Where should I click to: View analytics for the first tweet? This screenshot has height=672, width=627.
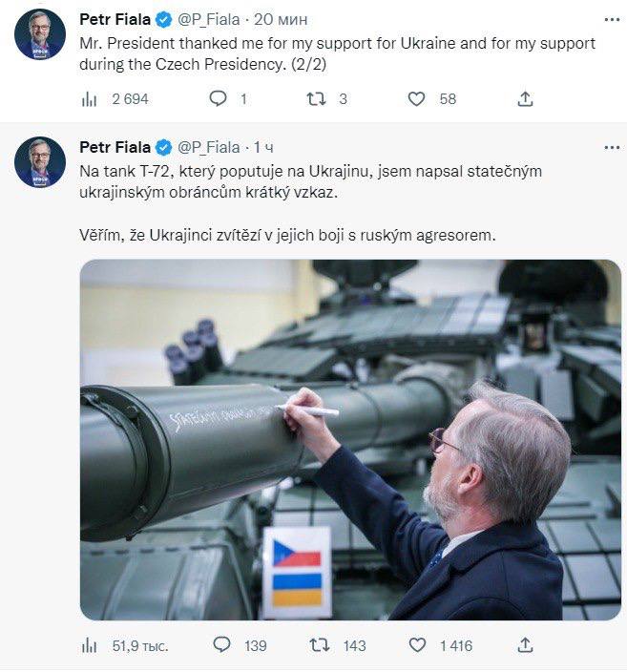[91, 98]
